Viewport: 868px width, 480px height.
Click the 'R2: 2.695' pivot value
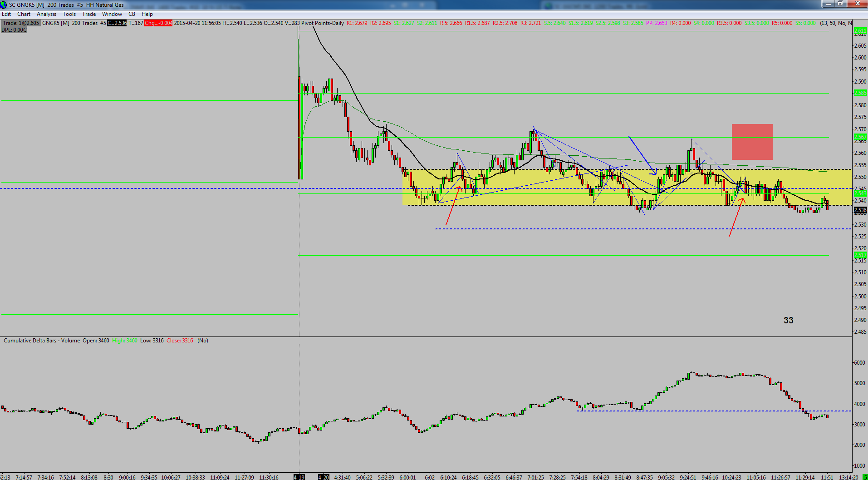click(x=381, y=23)
